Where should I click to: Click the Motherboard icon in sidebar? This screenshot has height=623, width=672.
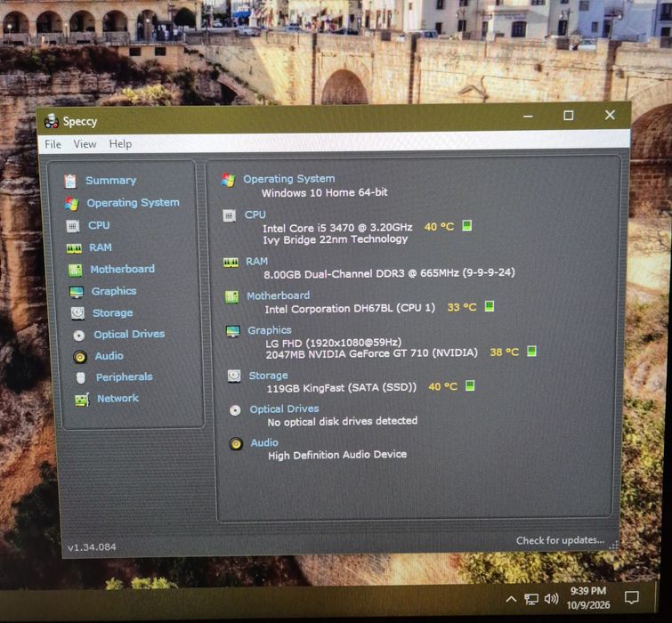coord(76,270)
